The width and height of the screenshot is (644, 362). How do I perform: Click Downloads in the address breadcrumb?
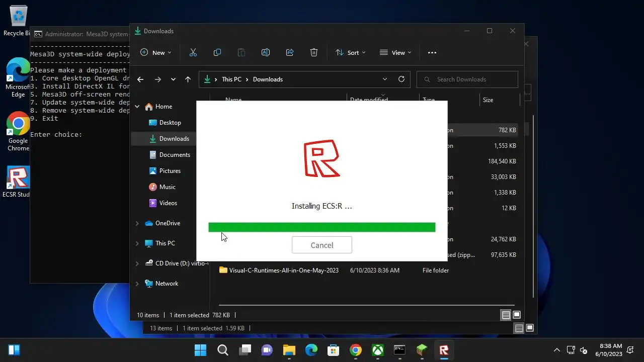[x=268, y=79]
